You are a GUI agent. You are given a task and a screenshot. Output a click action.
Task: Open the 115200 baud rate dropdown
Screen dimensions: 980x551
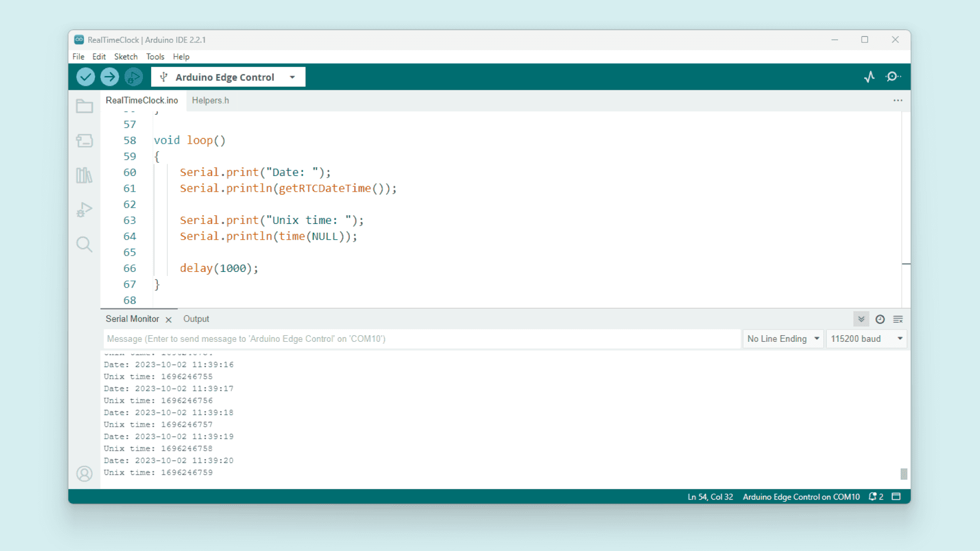pyautogui.click(x=866, y=339)
